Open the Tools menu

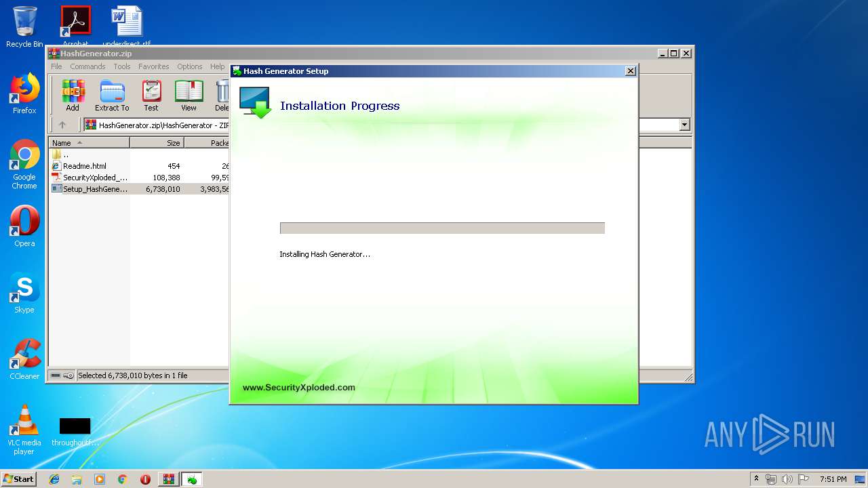(x=122, y=66)
